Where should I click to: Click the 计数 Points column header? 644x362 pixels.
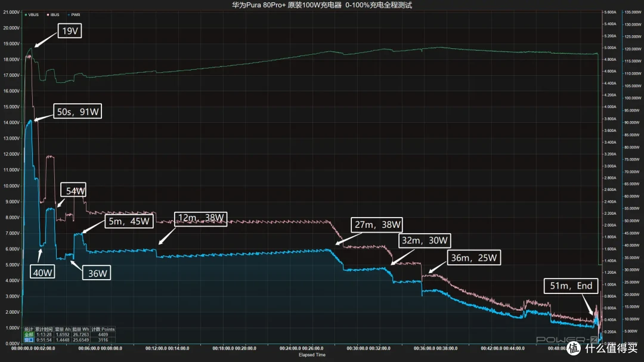tap(103, 330)
